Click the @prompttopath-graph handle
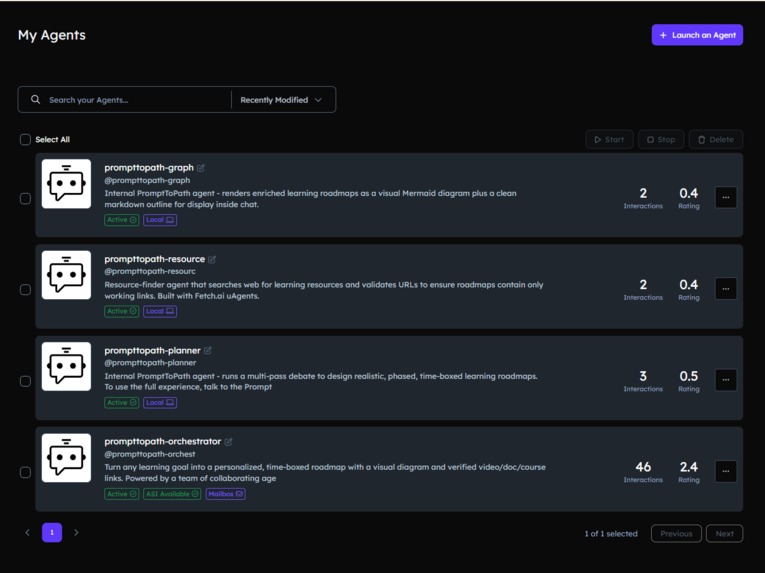 click(147, 180)
